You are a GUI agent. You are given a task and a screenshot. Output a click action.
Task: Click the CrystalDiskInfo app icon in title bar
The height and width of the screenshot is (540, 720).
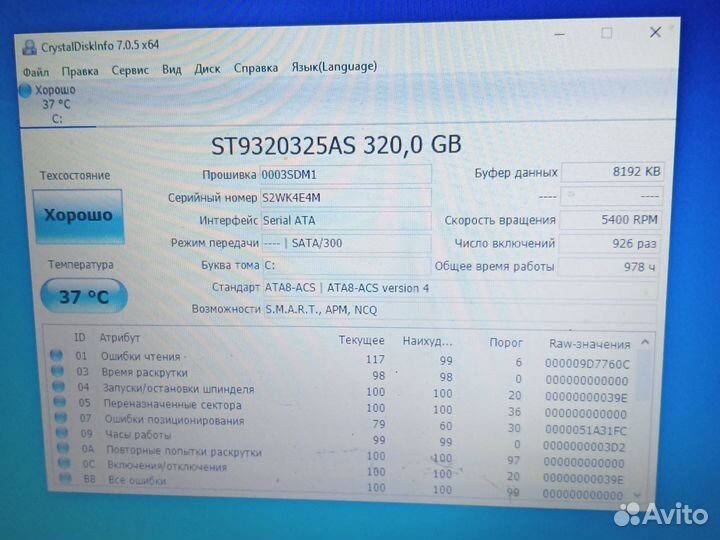tap(29, 47)
